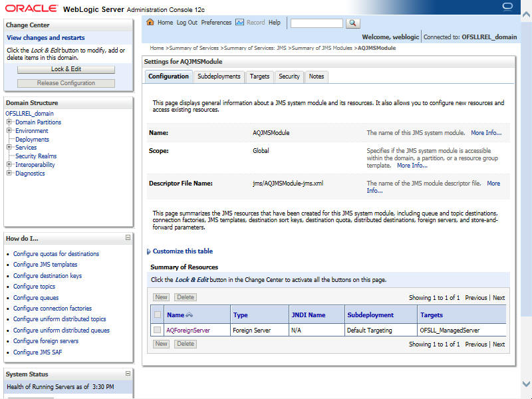Open Configure connection factories help
532x399 pixels.
[x=53, y=309]
